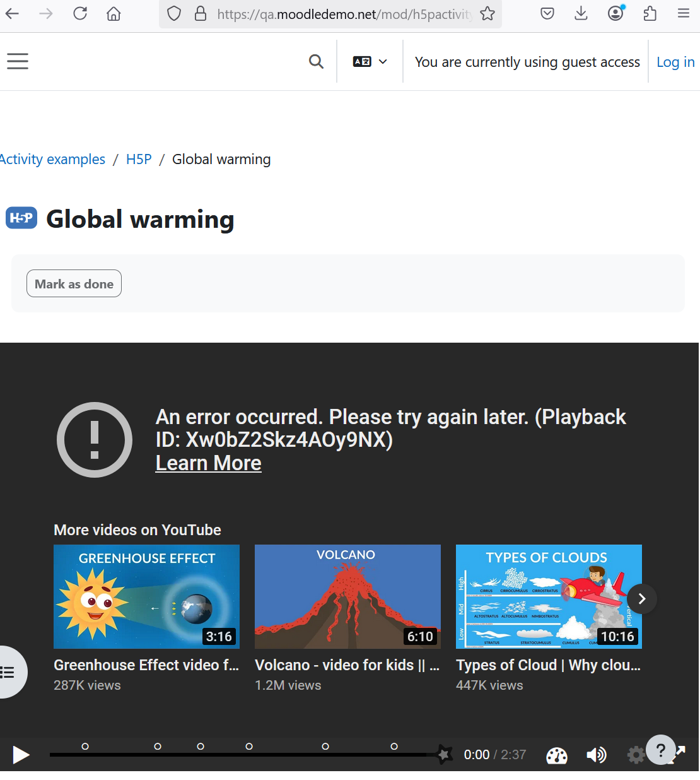Open the Moodle site search
This screenshot has width=700, height=780.
317,61
